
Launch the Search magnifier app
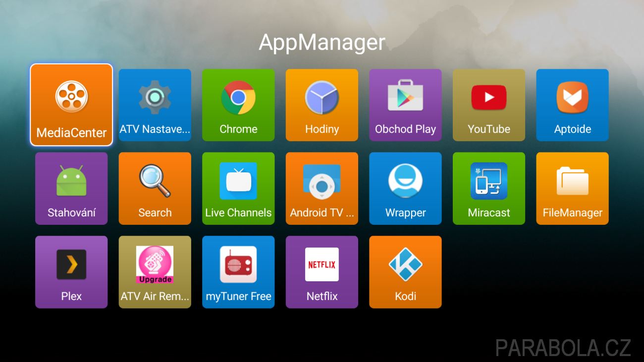[x=155, y=189]
